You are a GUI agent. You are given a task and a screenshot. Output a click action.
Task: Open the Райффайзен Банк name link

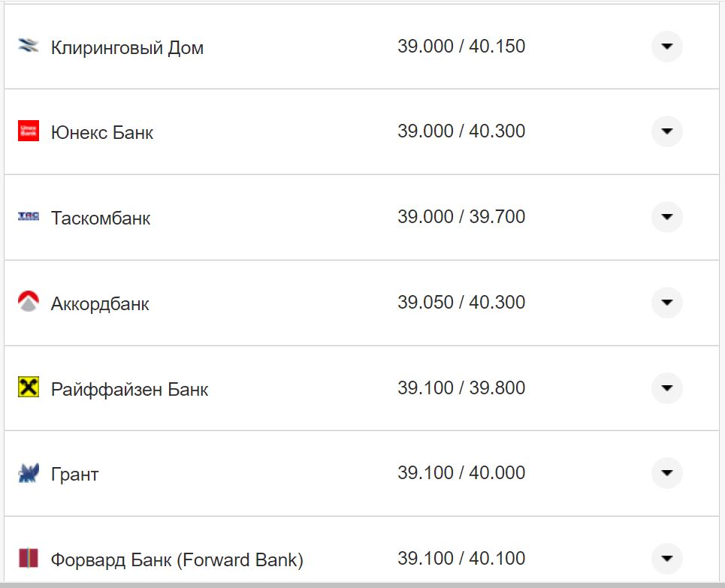pos(129,390)
